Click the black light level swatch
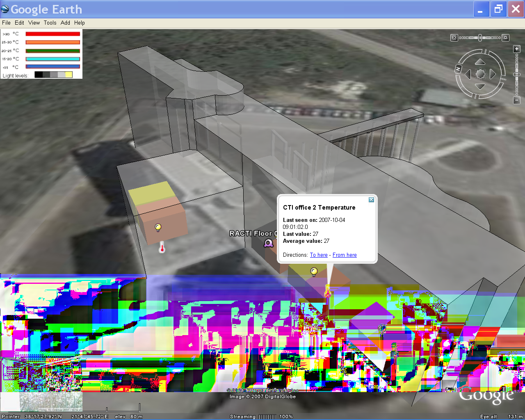 [x=39, y=75]
